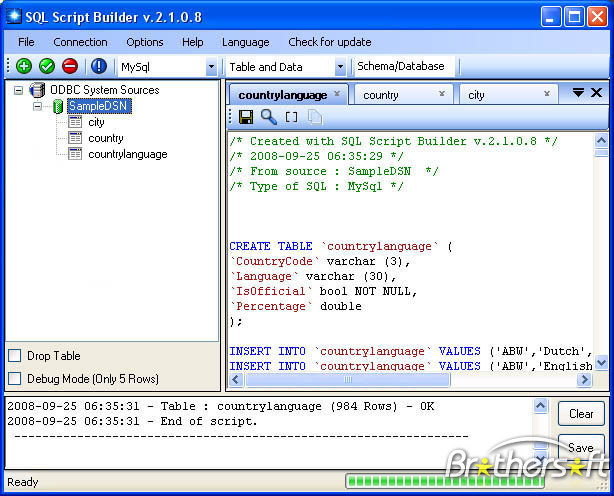Click the app icon in title bar
Screen dimensions: 614x496
click(x=14, y=16)
